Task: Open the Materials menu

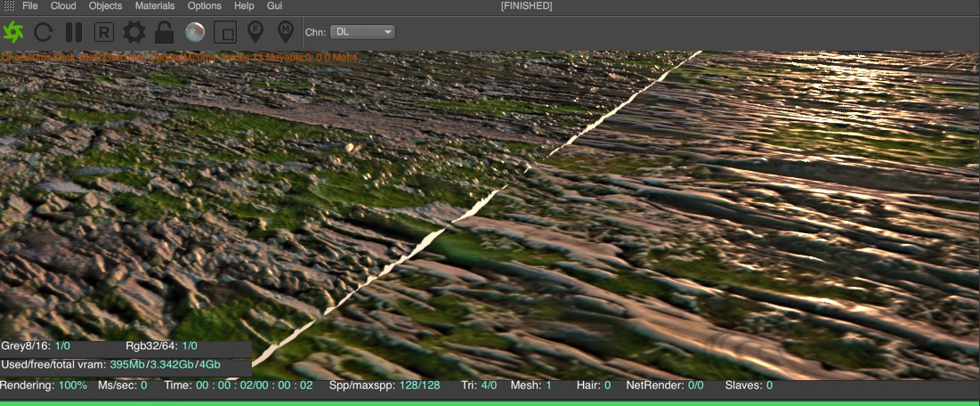Action: click(155, 5)
